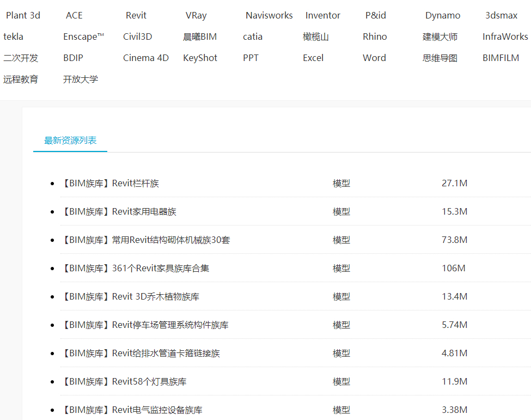Select the catia category link
531x420 pixels.
coord(253,36)
